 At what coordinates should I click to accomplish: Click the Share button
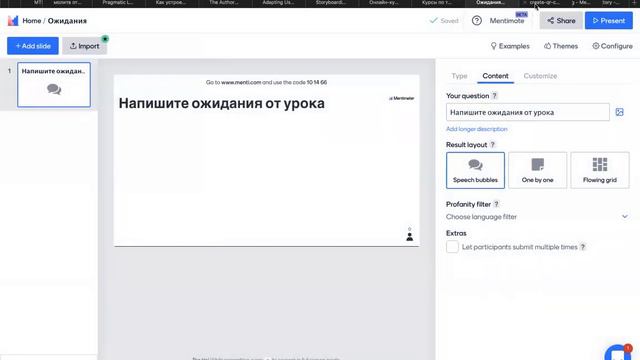[561, 20]
